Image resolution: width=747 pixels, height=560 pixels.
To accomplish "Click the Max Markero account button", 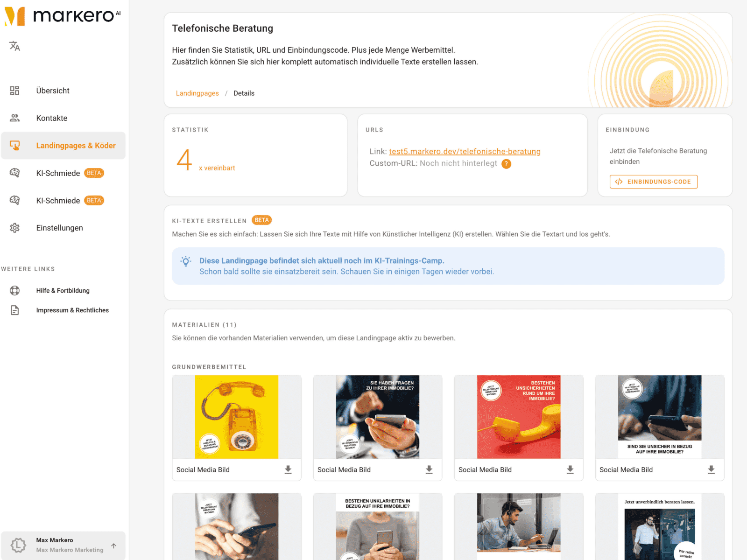I will click(63, 546).
